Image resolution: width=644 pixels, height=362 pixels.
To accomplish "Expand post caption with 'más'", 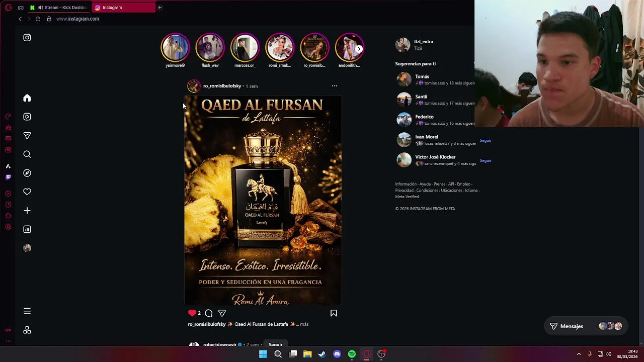I will (x=304, y=324).
